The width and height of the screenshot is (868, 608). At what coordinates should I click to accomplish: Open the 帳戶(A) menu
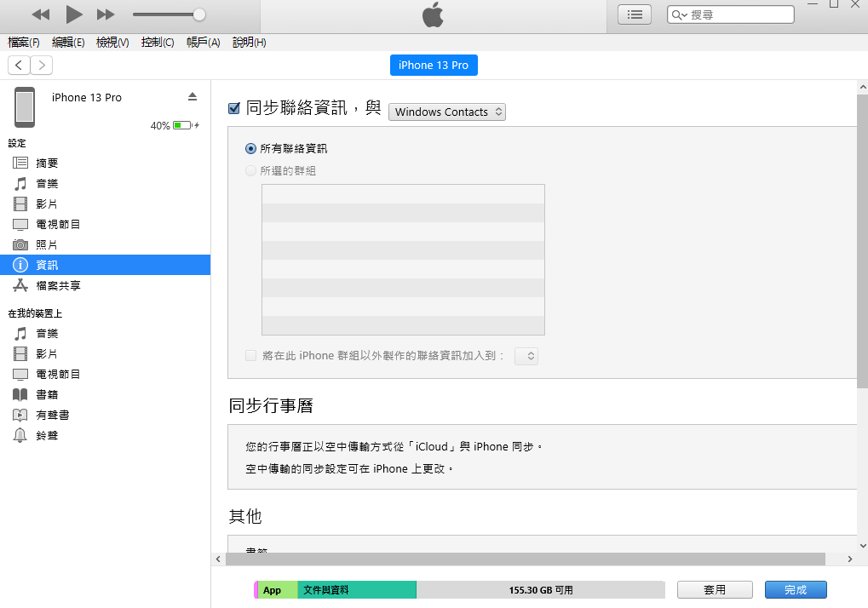(203, 43)
